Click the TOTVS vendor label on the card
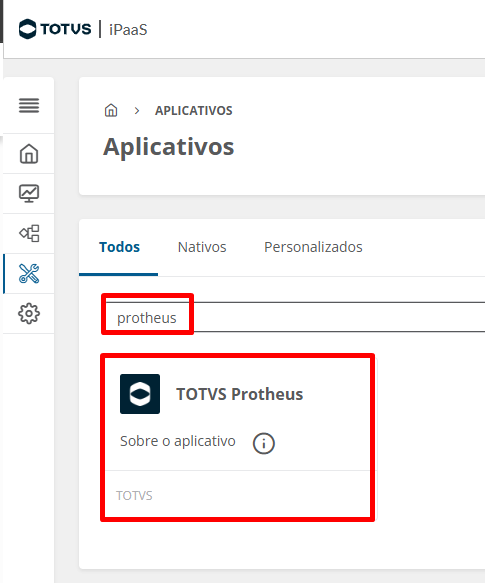Screen dimensions: 485x583 (134, 496)
